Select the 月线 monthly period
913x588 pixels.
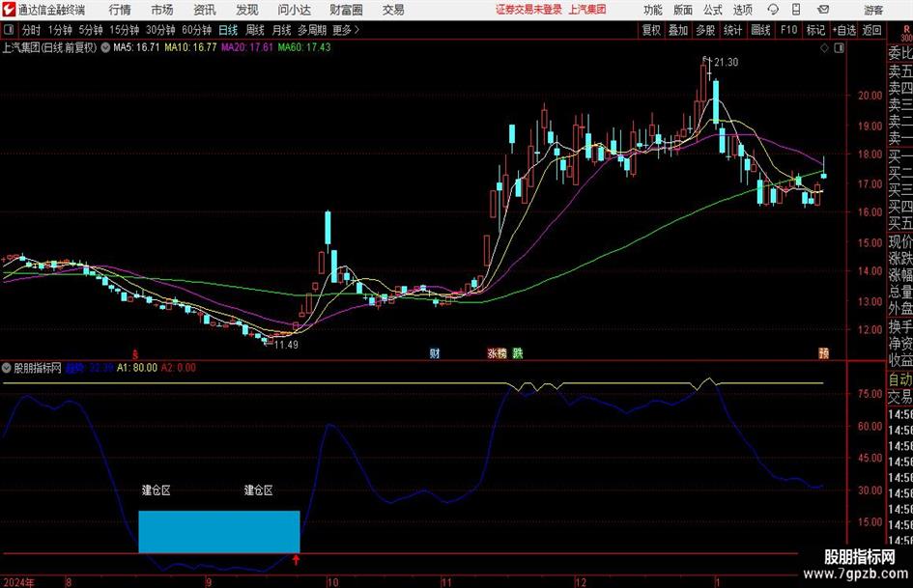(x=281, y=30)
